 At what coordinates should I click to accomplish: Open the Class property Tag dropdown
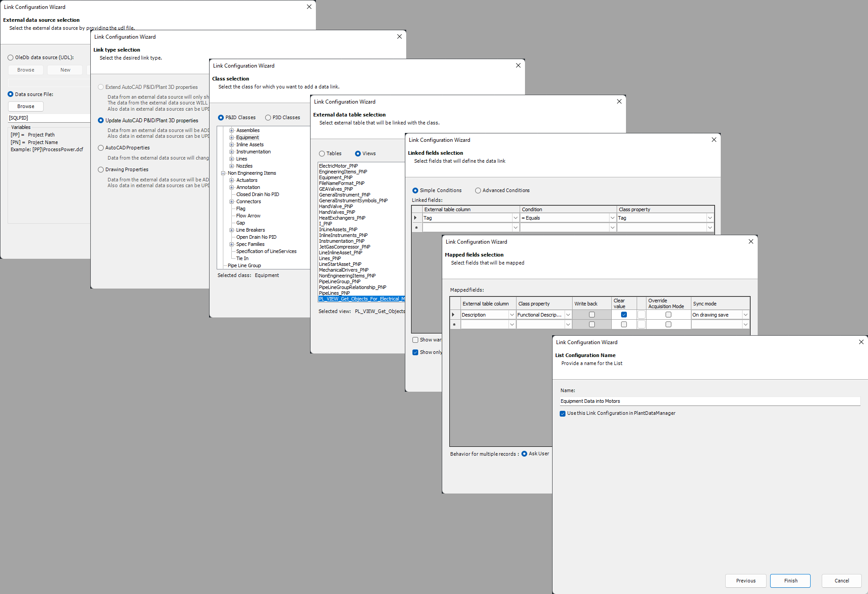[x=710, y=218]
